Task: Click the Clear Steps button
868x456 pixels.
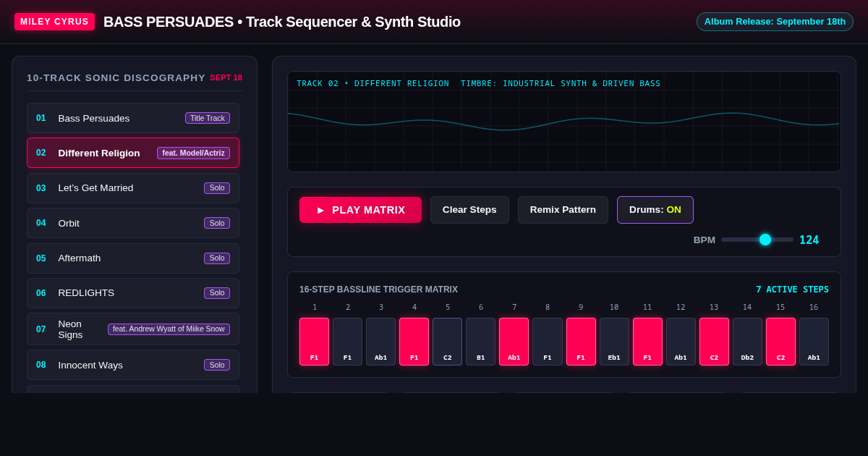Action: pos(469,210)
